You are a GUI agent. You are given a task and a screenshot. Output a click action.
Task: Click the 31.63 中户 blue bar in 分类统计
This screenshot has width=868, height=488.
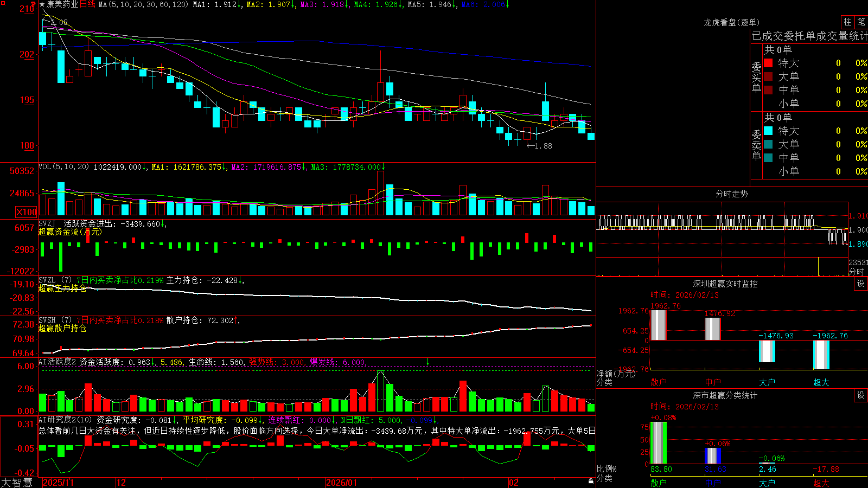(x=713, y=456)
